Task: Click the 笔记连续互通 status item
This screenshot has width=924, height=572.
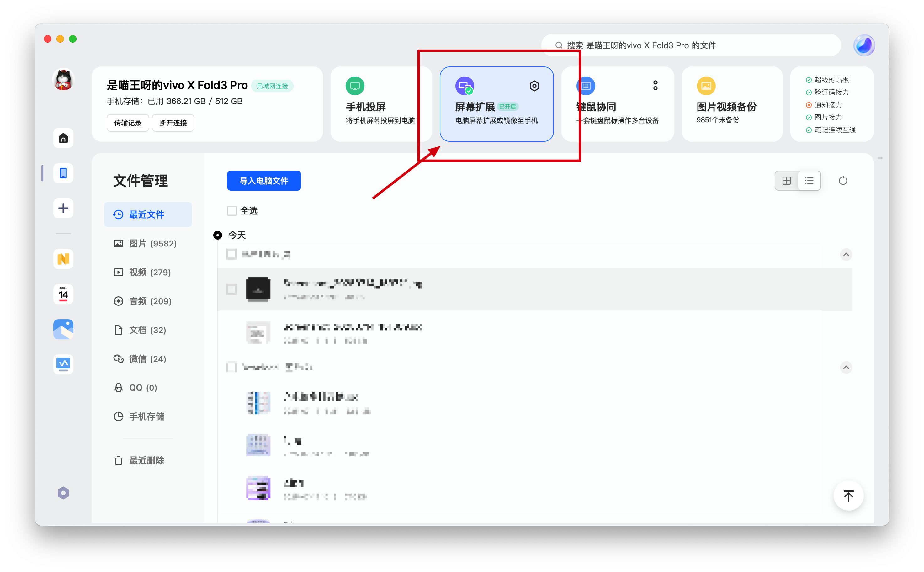Action: [831, 130]
